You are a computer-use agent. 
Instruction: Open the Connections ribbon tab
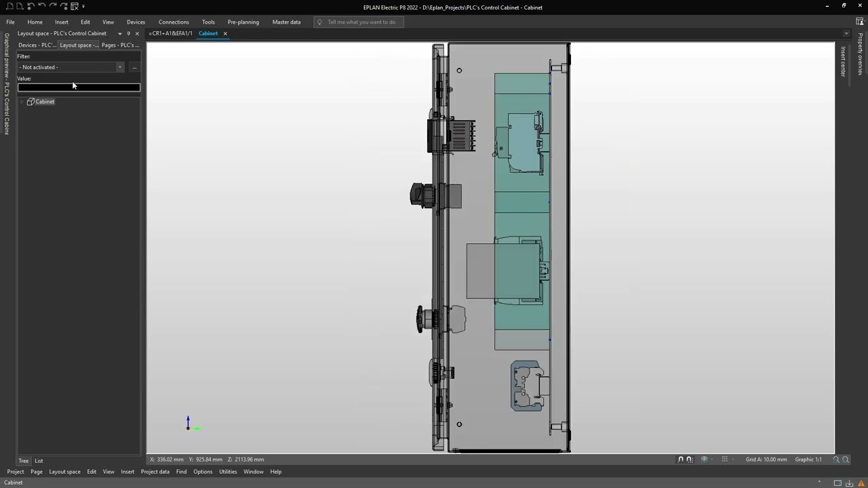(174, 22)
